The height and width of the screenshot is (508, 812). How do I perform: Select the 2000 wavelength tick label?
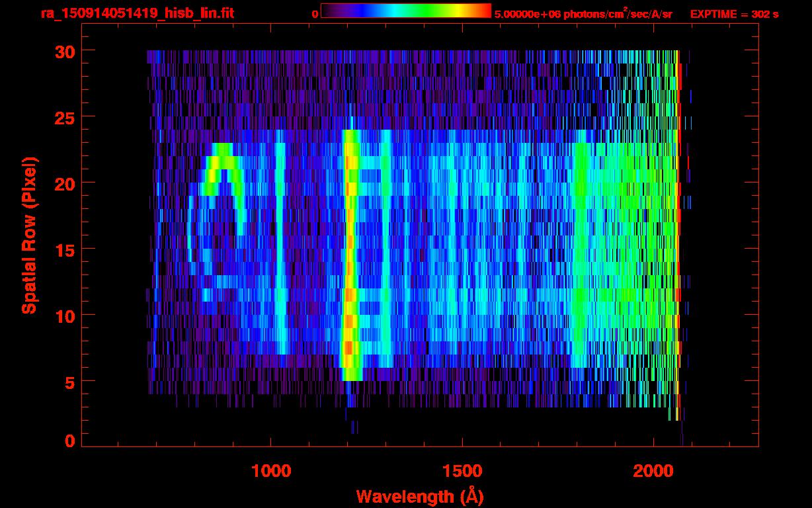pos(653,471)
